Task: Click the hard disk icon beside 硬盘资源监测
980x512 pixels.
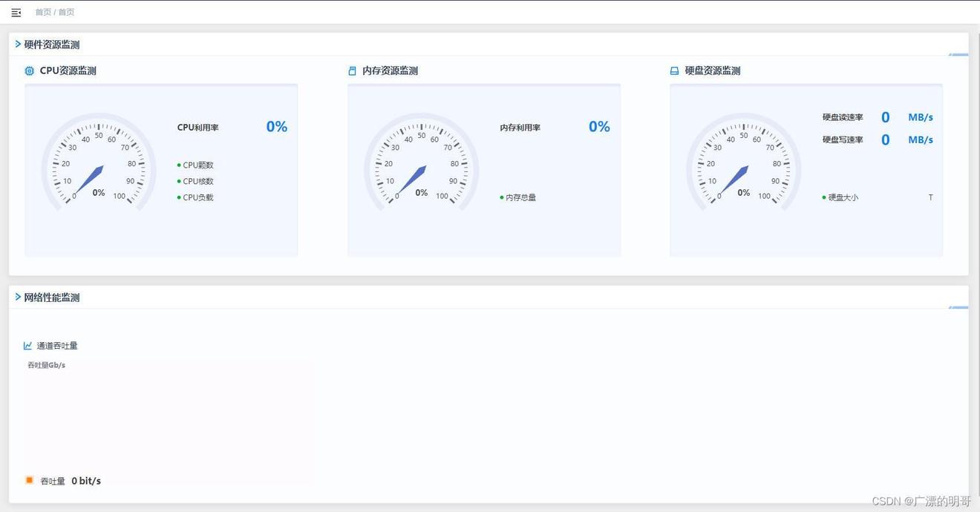Action: point(674,71)
